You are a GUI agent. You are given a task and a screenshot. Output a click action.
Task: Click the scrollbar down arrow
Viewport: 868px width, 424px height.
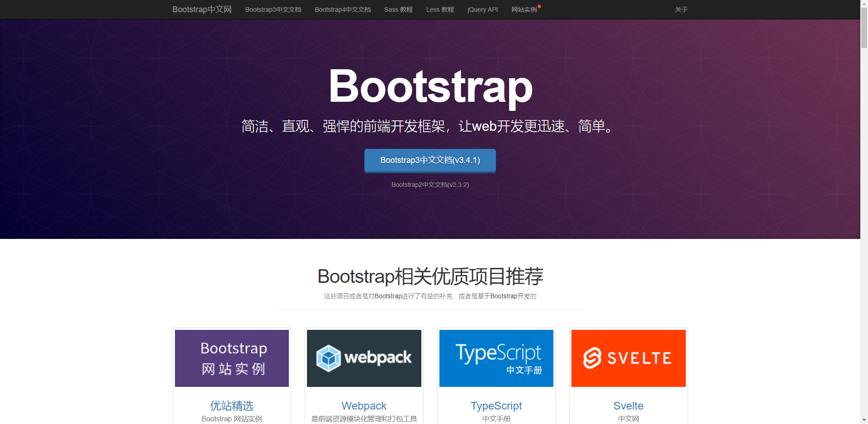point(864,420)
